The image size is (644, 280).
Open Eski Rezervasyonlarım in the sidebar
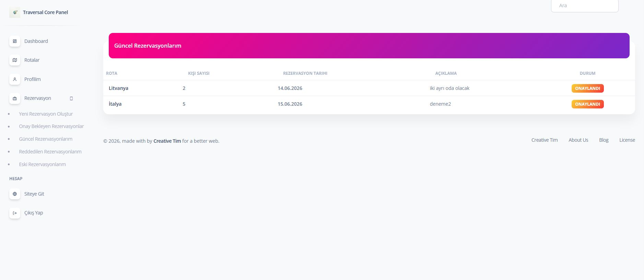click(x=43, y=164)
